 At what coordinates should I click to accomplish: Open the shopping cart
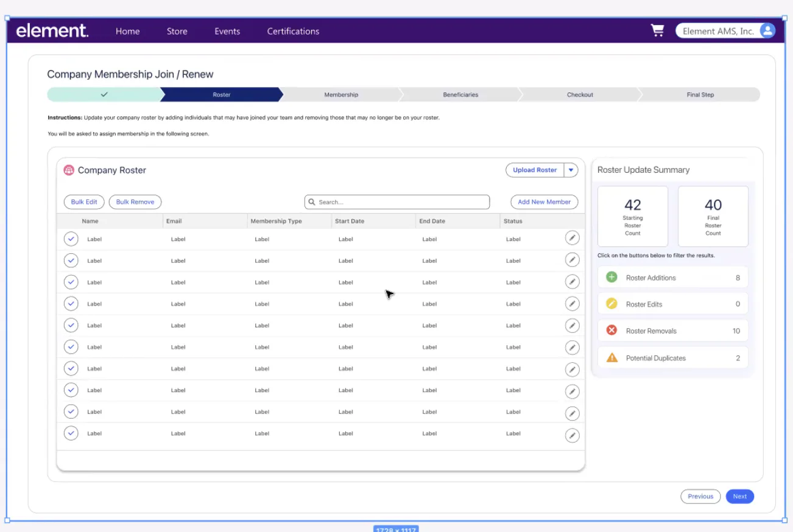coord(657,30)
